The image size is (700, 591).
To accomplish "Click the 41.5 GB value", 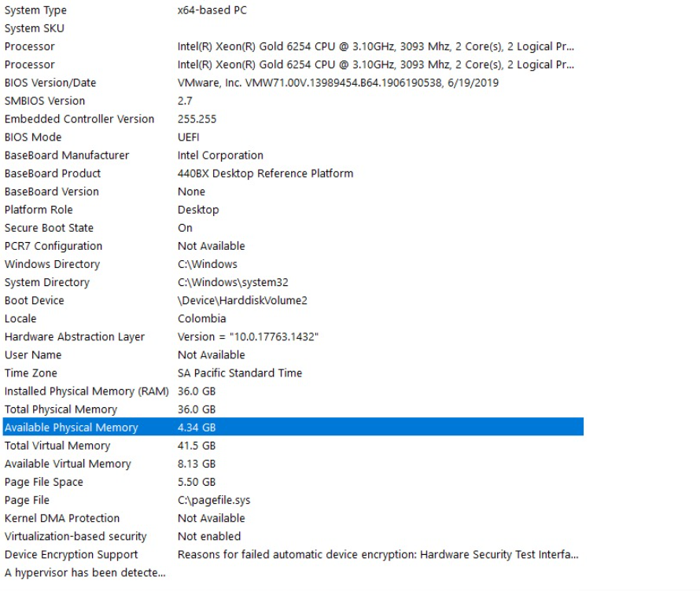I will click(197, 446).
